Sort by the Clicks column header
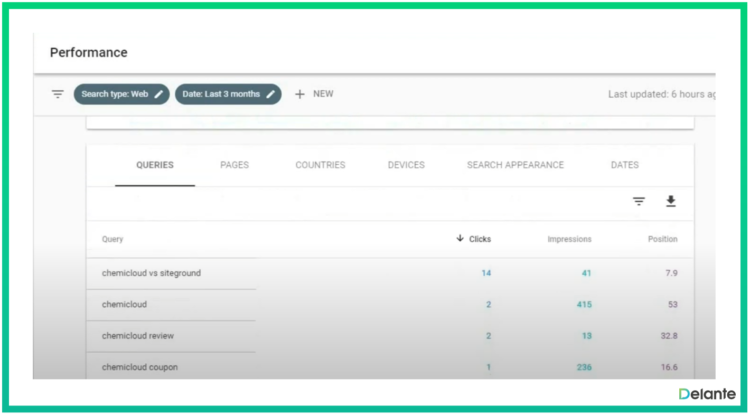This screenshot has height=415, width=750. [480, 239]
